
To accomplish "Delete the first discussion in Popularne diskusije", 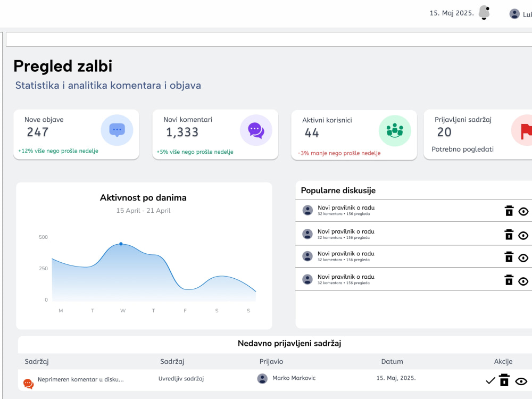I will pos(509,211).
